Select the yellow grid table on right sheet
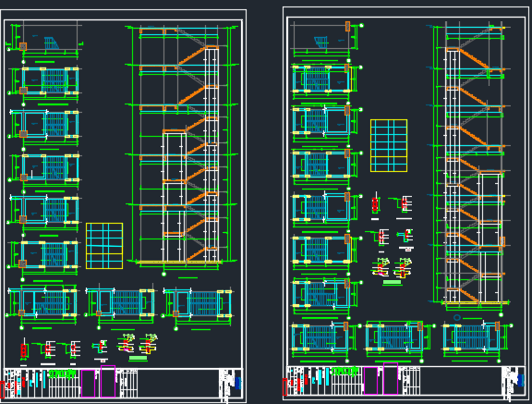Viewport: 532px width, 404px height. click(389, 145)
